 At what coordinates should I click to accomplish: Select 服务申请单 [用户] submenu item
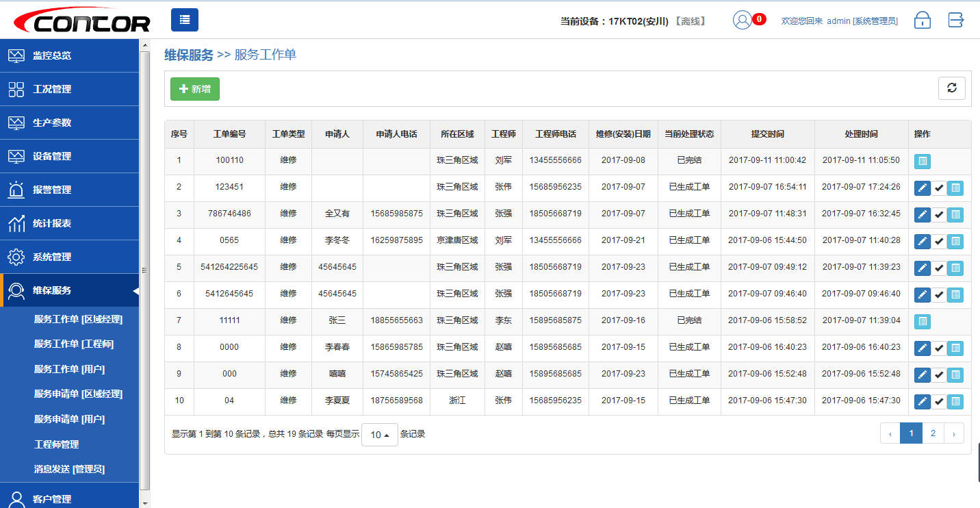pyautogui.click(x=69, y=419)
